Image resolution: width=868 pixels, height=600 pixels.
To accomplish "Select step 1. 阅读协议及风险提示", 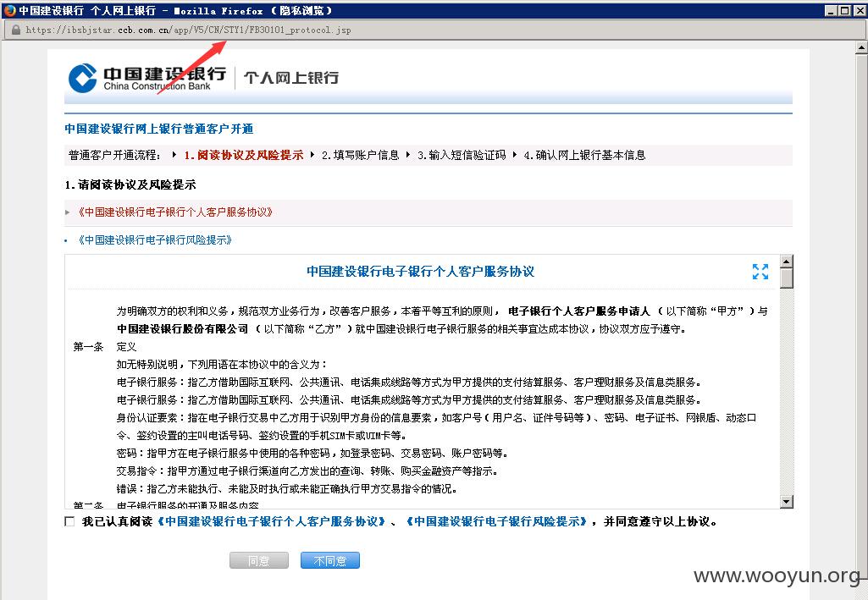I will click(x=244, y=156).
